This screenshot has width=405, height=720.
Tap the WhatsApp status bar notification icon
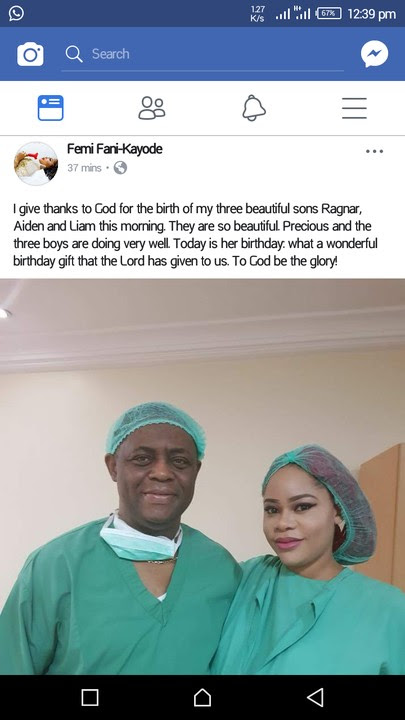(x=16, y=13)
